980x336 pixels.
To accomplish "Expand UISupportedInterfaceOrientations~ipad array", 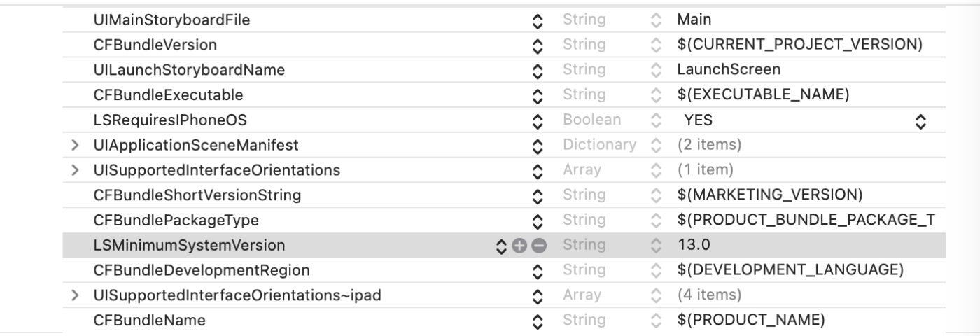I will point(75,295).
